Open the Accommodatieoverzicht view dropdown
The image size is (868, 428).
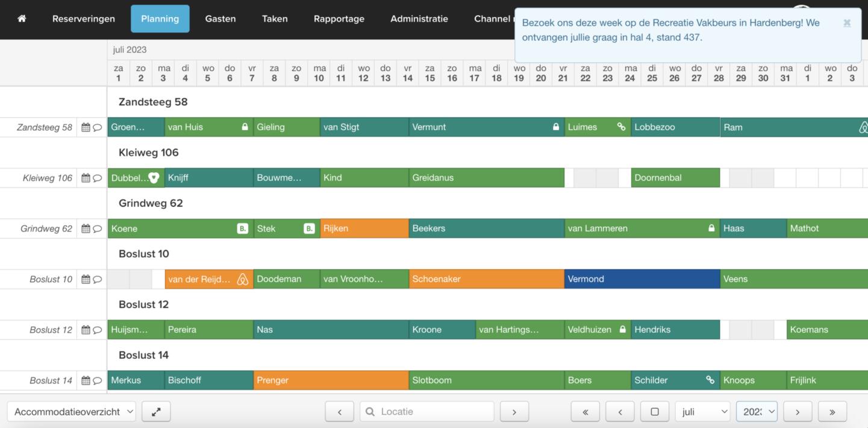[71, 412]
